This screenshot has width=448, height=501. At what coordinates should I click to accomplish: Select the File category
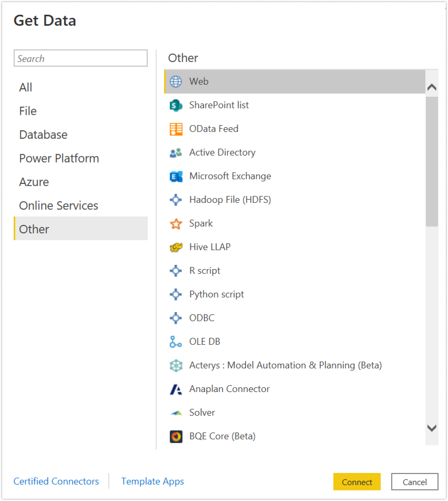point(80,111)
